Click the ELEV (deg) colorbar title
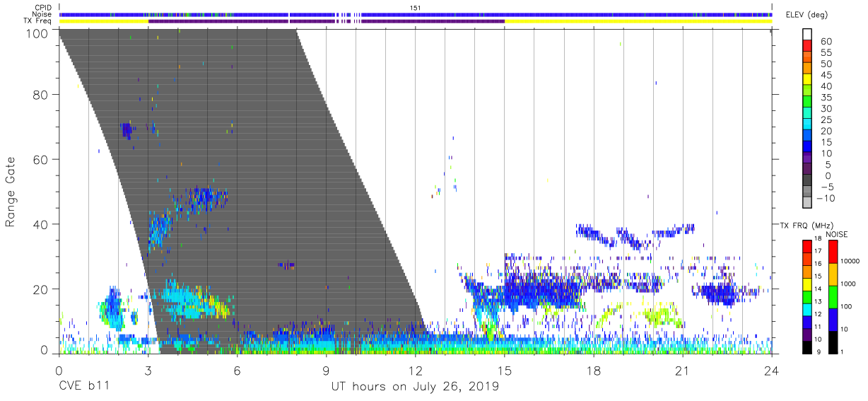Viewport: 868px width, 401px height. pos(807,15)
